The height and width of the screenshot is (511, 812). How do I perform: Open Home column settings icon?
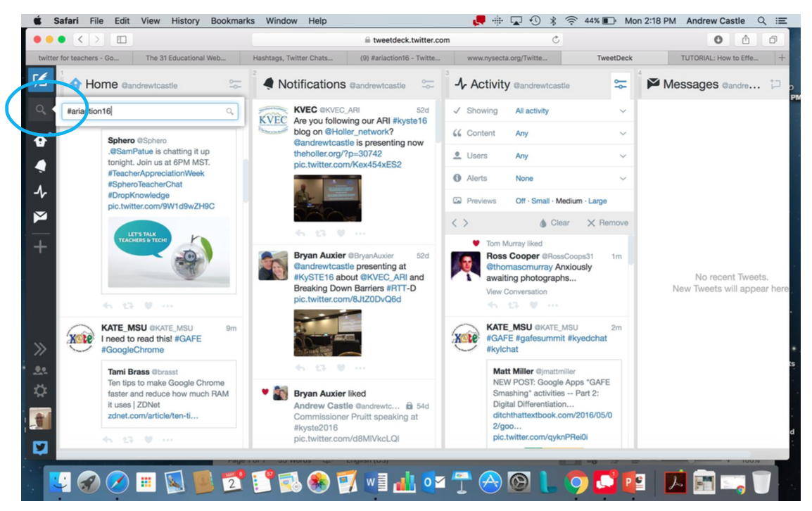tap(235, 84)
